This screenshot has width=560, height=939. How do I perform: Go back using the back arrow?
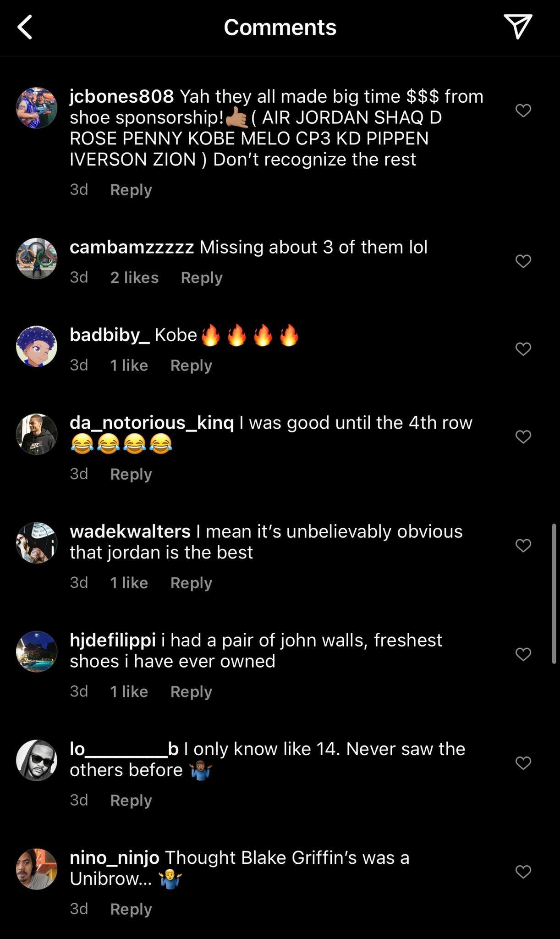click(25, 27)
